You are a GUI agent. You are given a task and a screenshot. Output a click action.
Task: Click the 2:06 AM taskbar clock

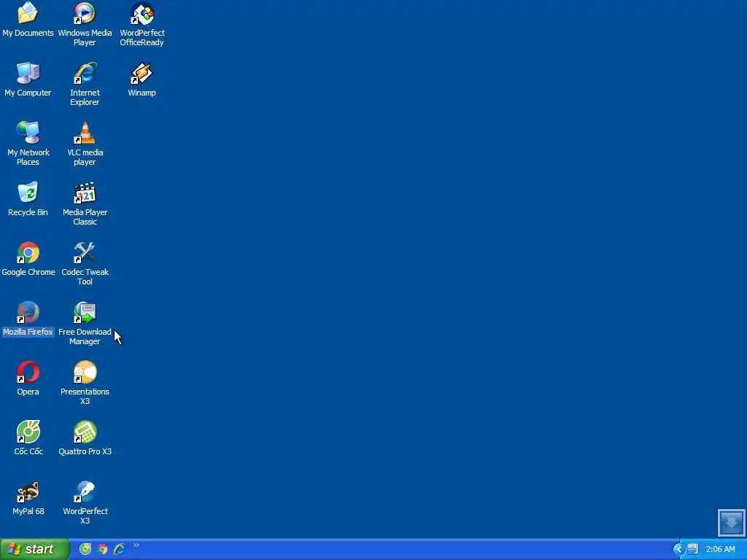[x=720, y=550]
